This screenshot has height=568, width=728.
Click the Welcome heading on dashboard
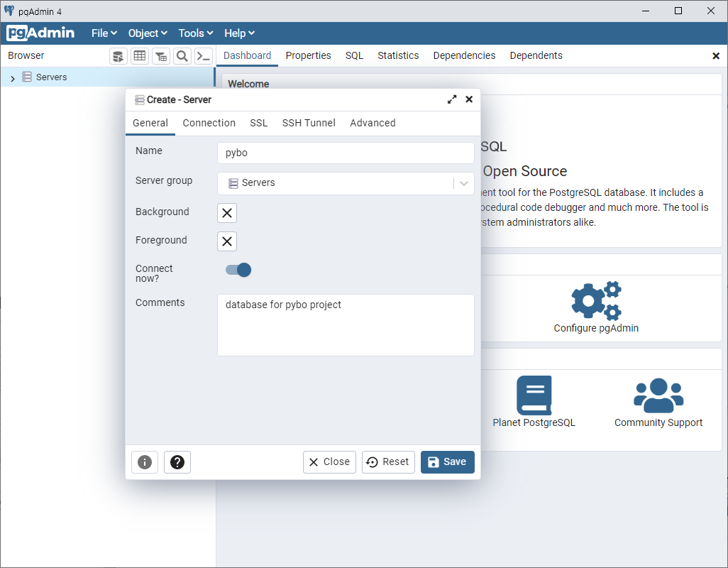point(248,84)
